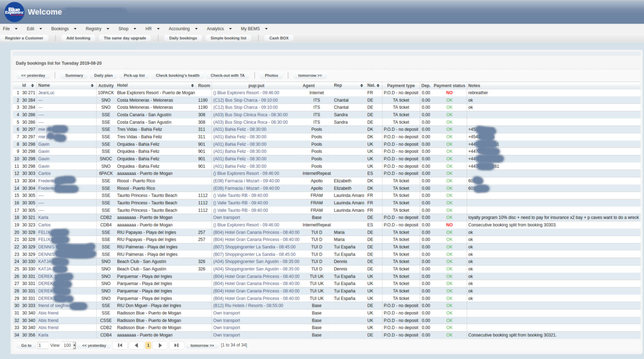
Task: Go to last page icon
Action: (x=176, y=345)
